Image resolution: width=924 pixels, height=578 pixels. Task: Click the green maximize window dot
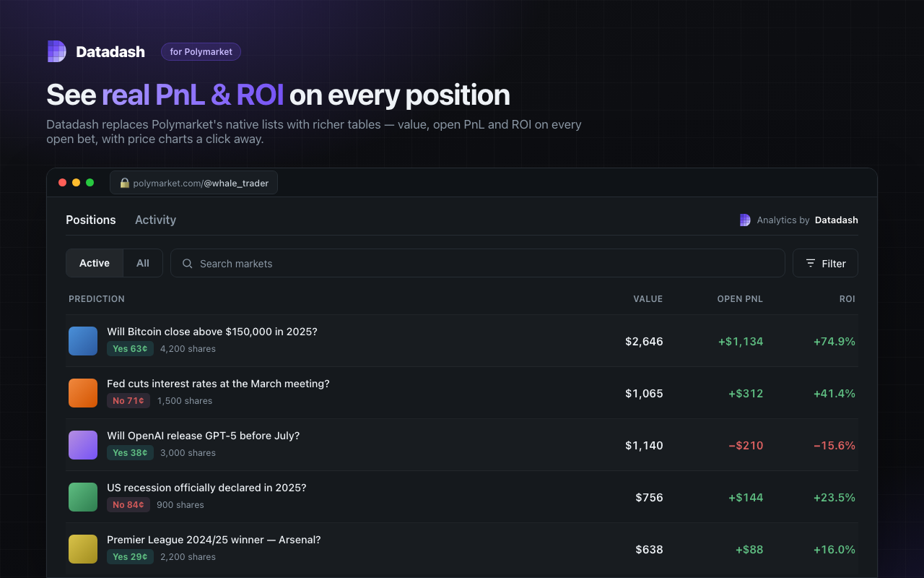click(90, 183)
